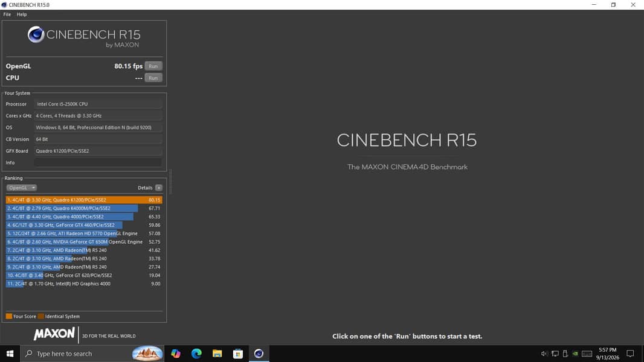The image size is (644, 362).
Task: Expand ranking Details with plus button
Action: pos(159,188)
